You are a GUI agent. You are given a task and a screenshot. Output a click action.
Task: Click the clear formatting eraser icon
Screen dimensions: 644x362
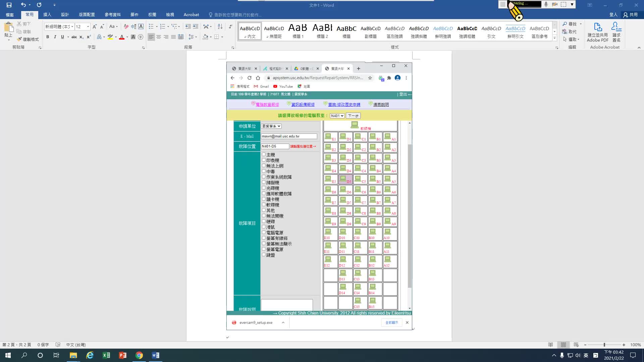pos(126,26)
